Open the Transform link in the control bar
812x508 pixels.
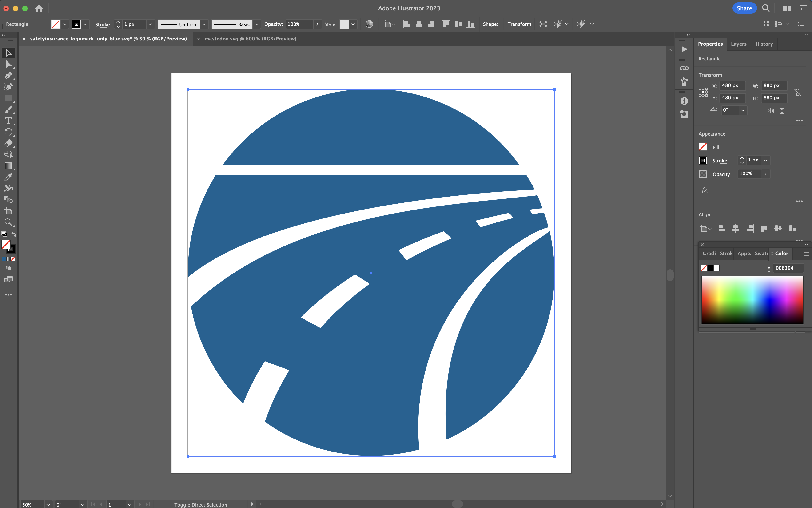click(519, 24)
